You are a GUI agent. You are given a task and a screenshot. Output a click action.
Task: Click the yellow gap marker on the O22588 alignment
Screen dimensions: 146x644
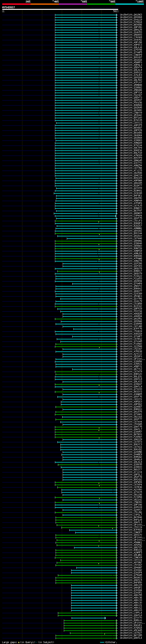coord(99,347)
